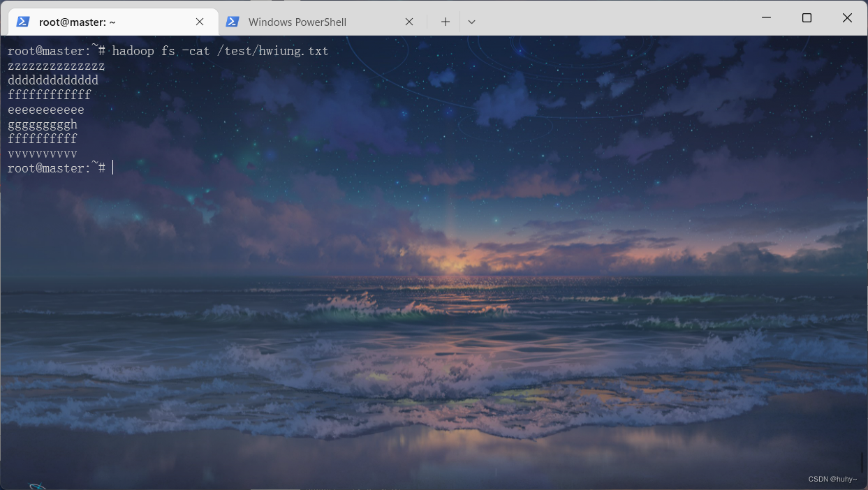Click the hadoop fs -cat command line

pos(168,51)
